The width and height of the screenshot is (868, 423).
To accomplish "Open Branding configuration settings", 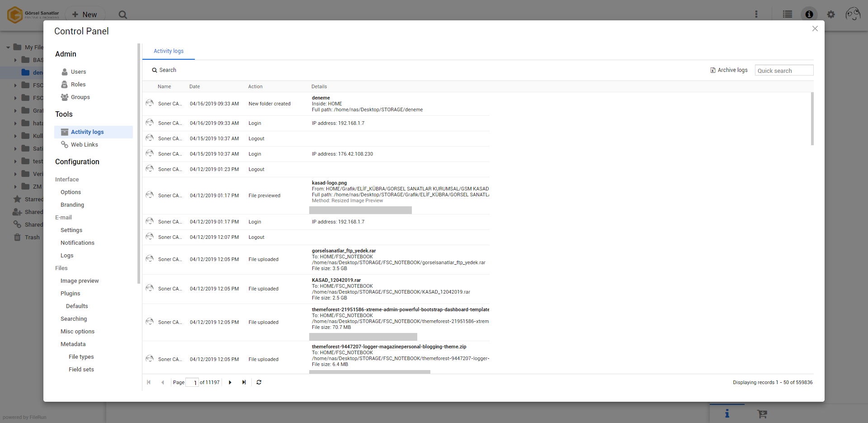I will (x=72, y=205).
